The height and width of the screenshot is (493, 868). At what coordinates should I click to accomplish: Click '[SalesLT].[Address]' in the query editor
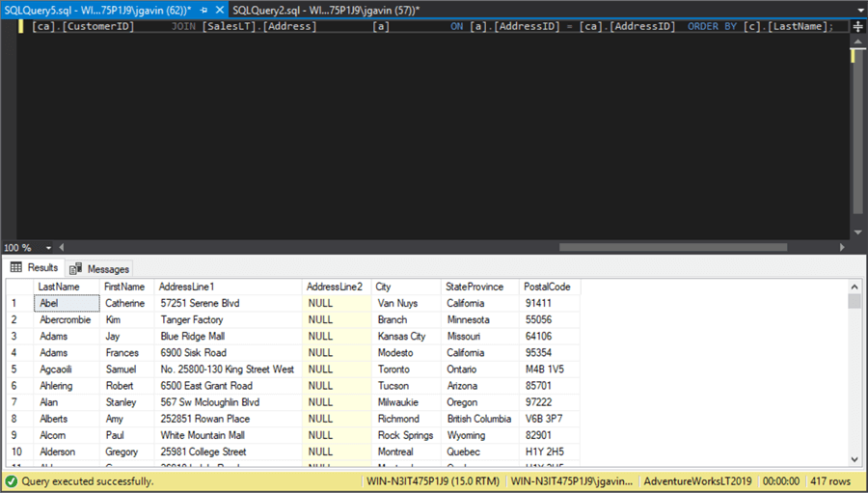pos(259,26)
